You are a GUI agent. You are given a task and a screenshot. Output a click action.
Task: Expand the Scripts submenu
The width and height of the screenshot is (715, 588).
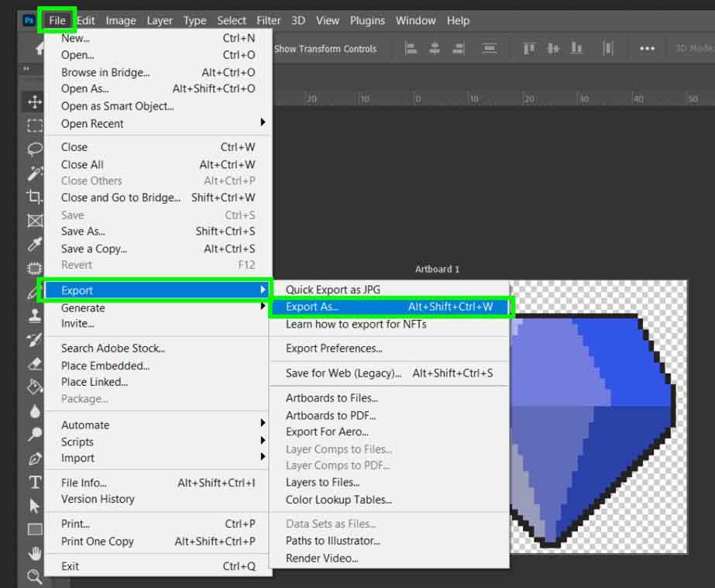pos(159,442)
